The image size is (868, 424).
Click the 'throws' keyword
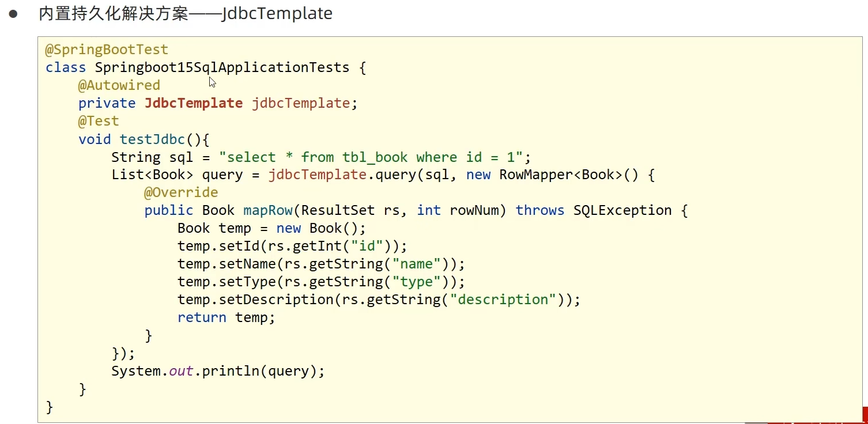coord(540,210)
